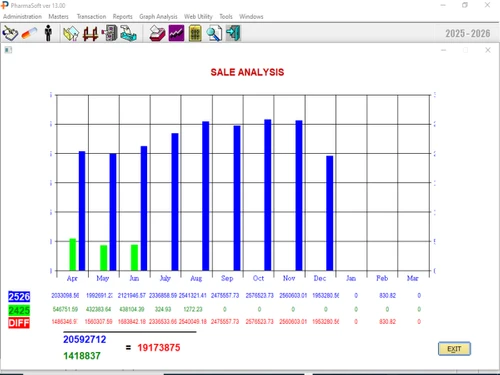500x375 pixels.
Task: Click the green value 1272.23 under Aug
Action: (193, 309)
